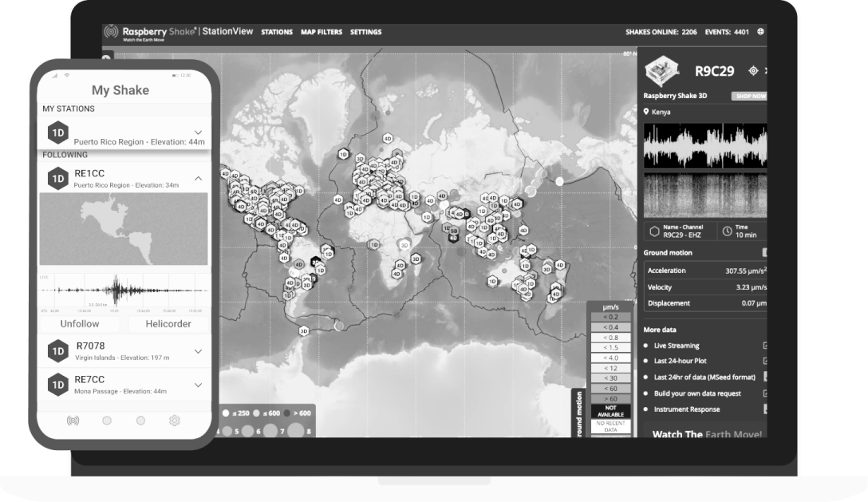
Task: Click the magnitude 8 circle in map legend
Action: [296, 430]
